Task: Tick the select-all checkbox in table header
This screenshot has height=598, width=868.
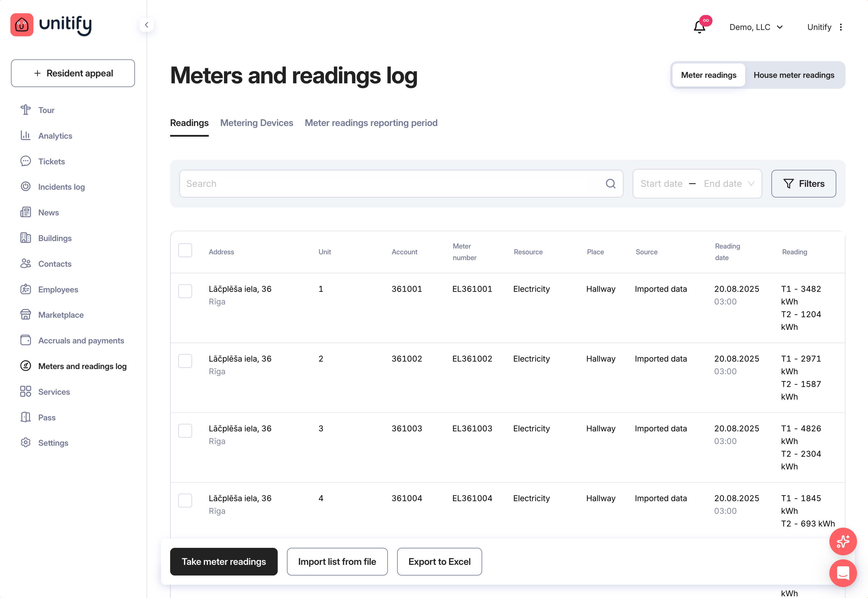Action: click(x=185, y=250)
